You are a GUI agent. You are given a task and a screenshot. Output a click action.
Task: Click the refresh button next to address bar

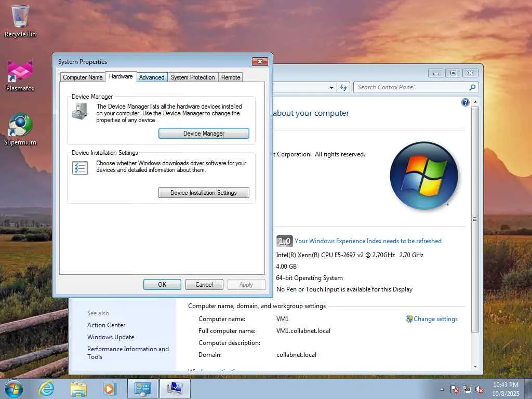click(343, 87)
